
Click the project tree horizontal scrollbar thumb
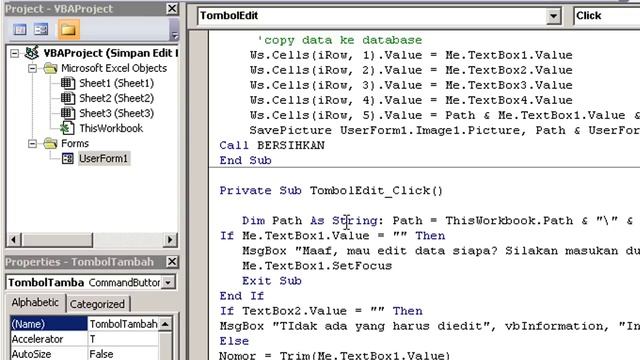tap(57, 240)
